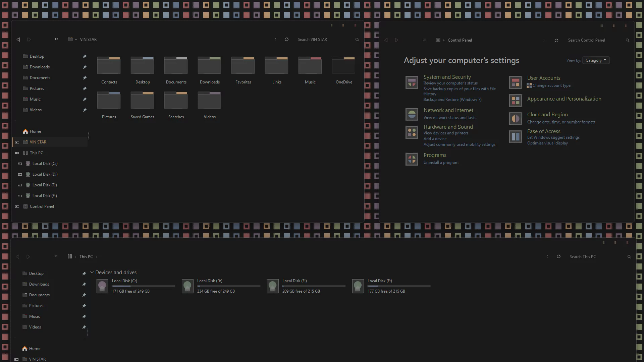Click the Hardware and Sound icon
The height and width of the screenshot is (362, 644).
coord(412,132)
